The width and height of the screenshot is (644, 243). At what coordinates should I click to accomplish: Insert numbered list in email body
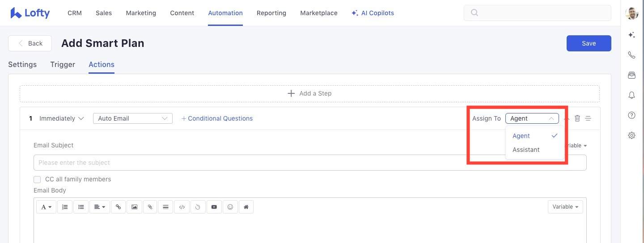click(65, 207)
